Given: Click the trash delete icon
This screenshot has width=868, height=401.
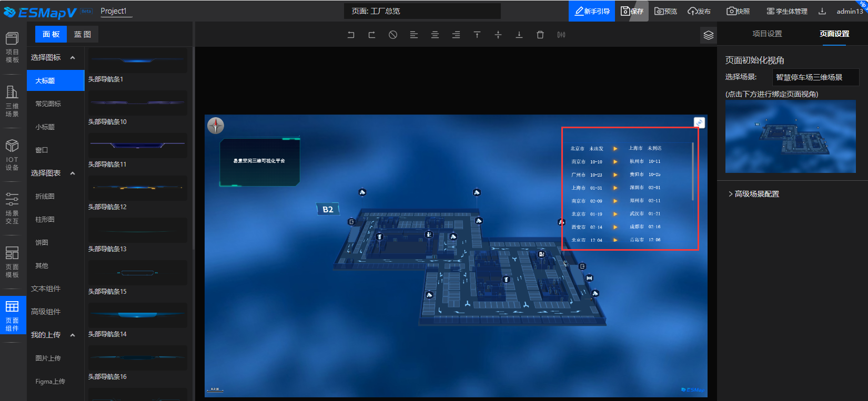Looking at the screenshot, I should tap(540, 35).
